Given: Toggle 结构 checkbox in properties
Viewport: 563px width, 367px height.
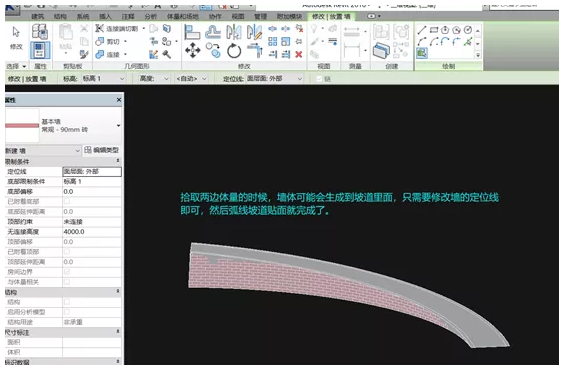Looking at the screenshot, I should tap(67, 302).
